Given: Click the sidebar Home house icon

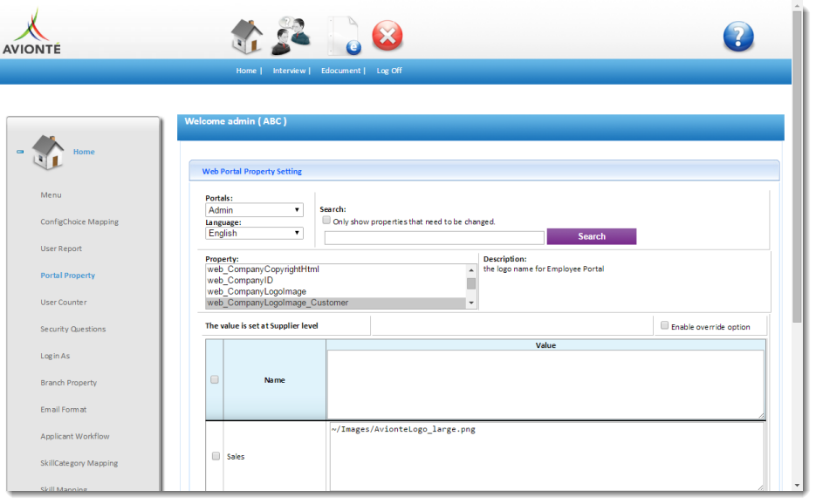Looking at the screenshot, I should (x=48, y=152).
